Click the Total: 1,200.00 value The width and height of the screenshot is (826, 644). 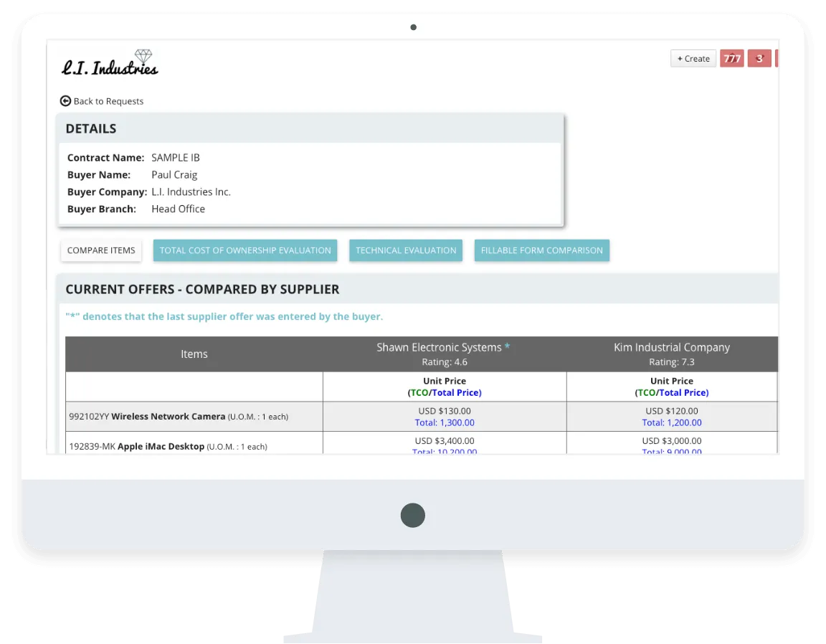pyautogui.click(x=672, y=422)
